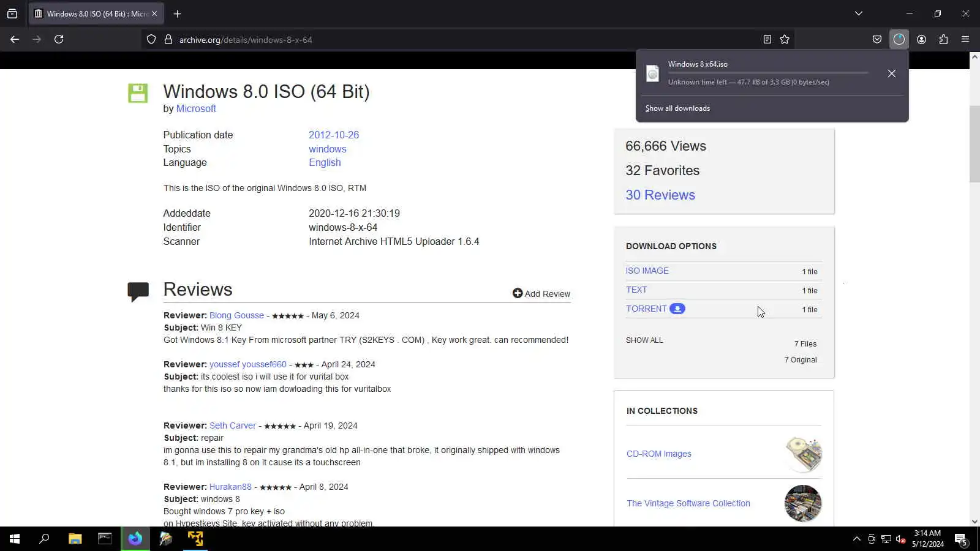Open Firefox account icon
980x551 pixels.
[x=921, y=39]
